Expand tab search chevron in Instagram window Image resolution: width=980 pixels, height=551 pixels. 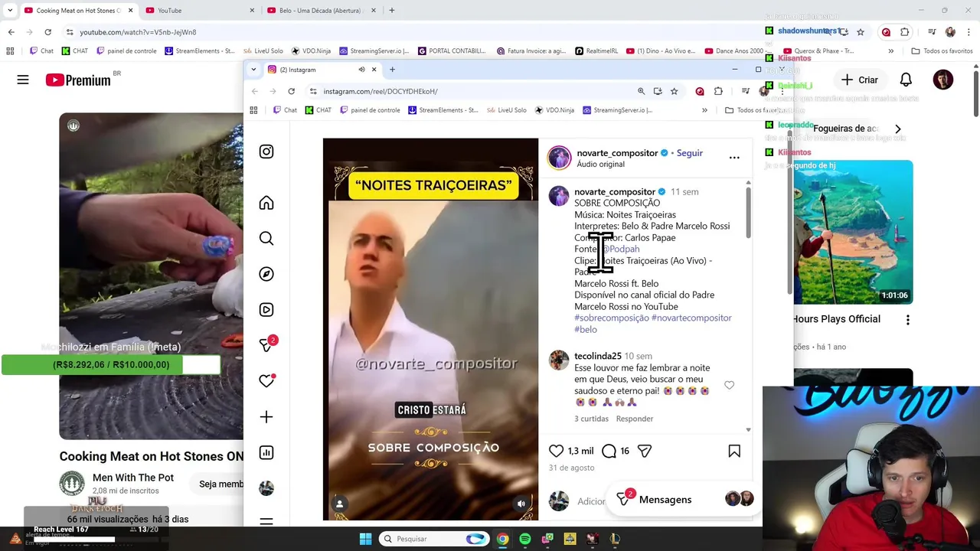coord(253,70)
